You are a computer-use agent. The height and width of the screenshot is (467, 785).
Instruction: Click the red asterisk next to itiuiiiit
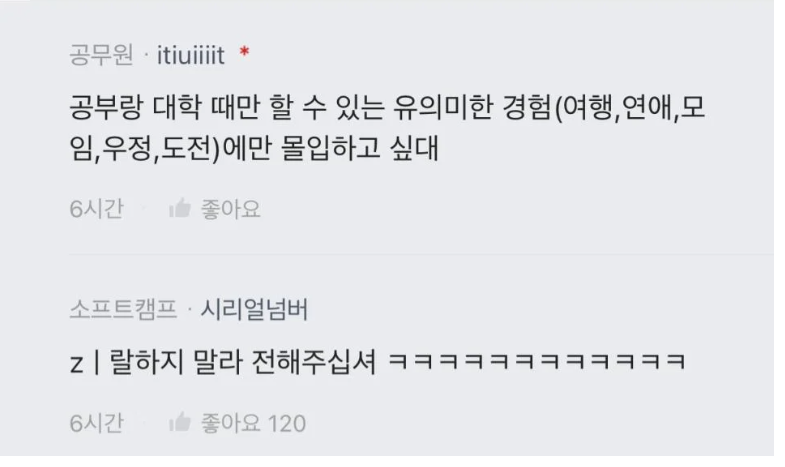(244, 52)
